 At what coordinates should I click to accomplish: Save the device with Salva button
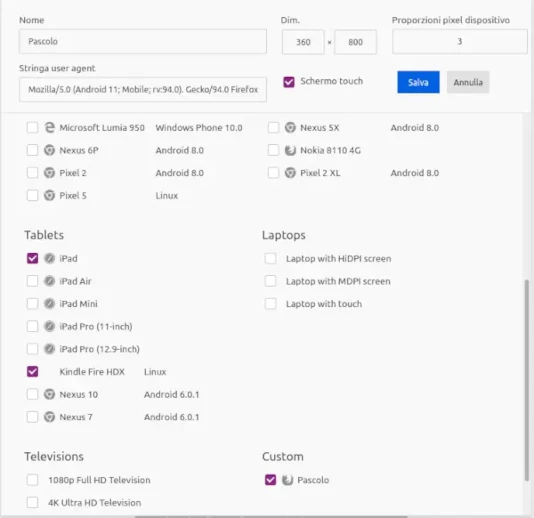(x=418, y=82)
